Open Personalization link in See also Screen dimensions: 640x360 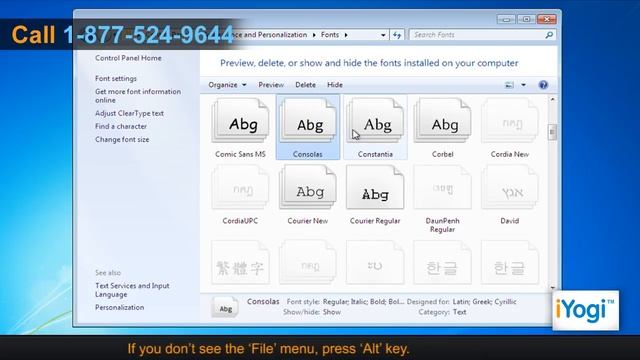(120, 307)
